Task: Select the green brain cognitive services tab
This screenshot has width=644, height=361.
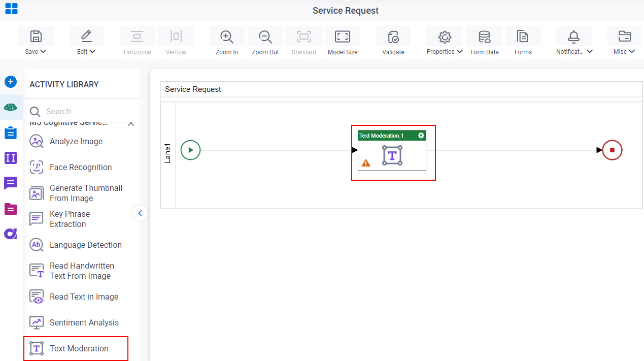Action: 11,107
